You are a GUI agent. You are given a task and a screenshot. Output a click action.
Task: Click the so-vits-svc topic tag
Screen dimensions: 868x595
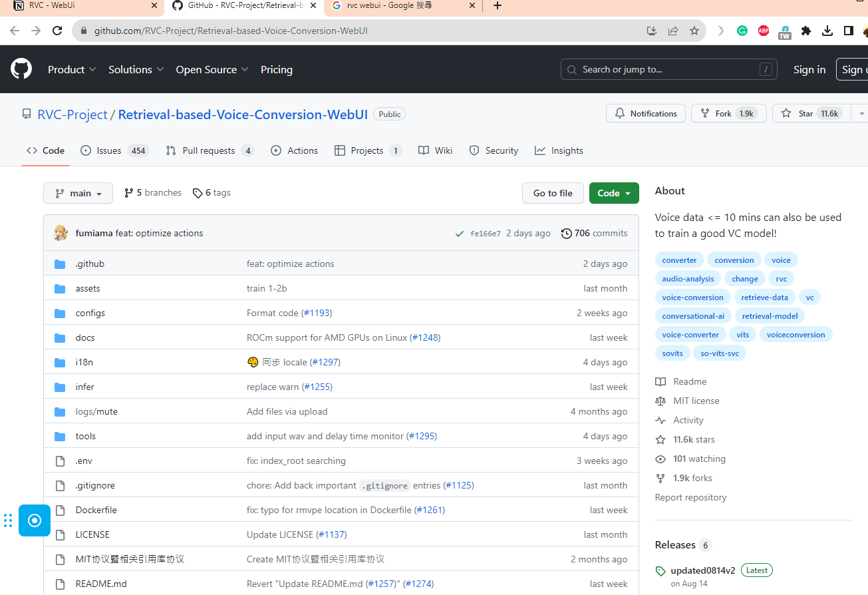720,353
